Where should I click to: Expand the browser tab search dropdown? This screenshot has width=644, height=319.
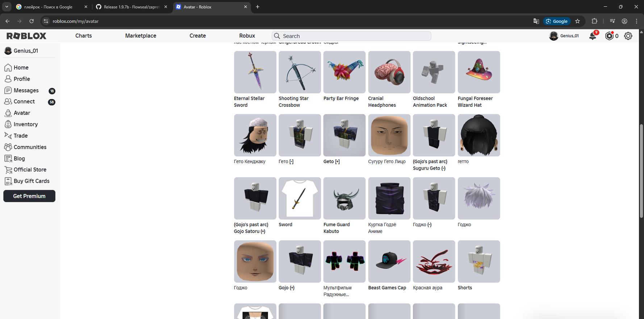(7, 7)
